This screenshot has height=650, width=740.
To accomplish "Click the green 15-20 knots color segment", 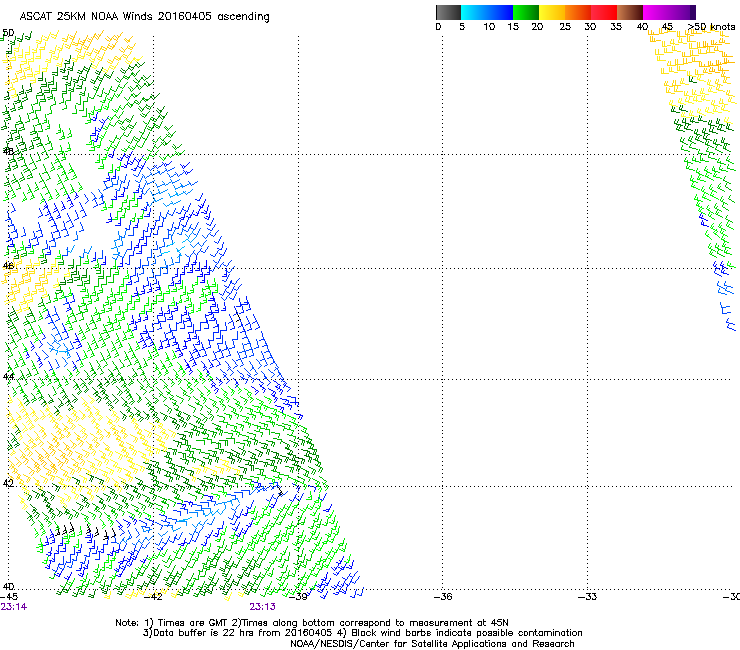I will [x=526, y=12].
